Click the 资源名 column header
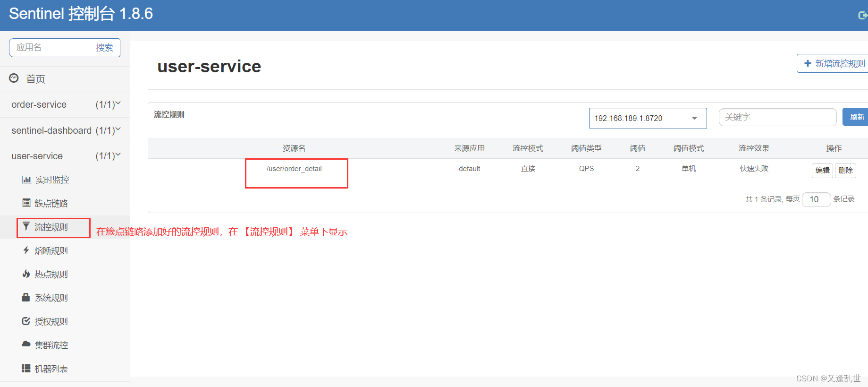Image resolution: width=868 pixels, height=387 pixels. 294,148
